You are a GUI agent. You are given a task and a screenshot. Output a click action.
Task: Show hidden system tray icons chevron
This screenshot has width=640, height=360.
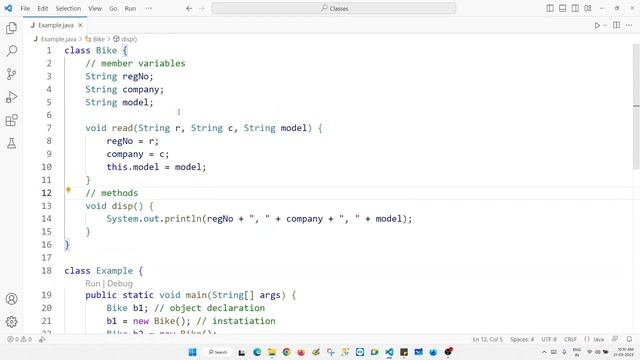pos(544,352)
